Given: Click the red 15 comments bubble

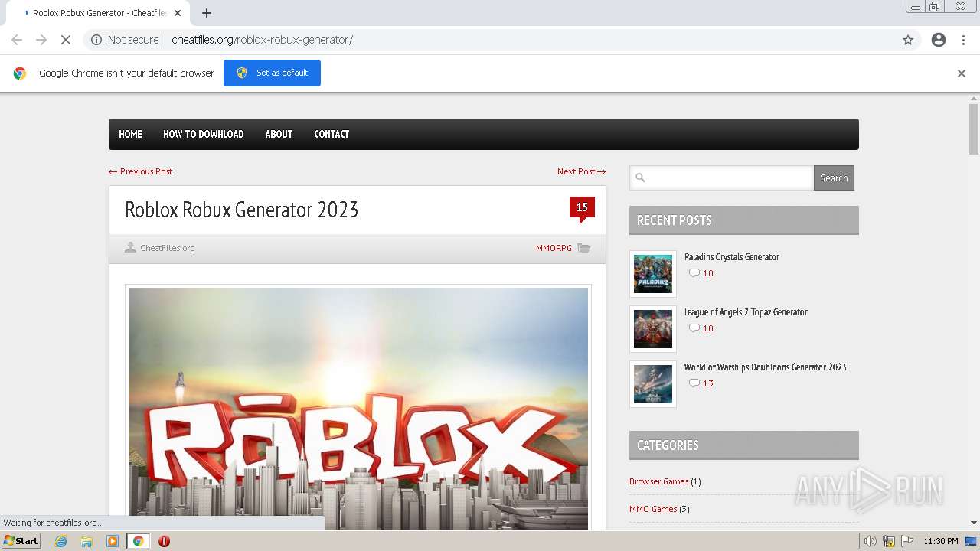Looking at the screenshot, I should [582, 209].
